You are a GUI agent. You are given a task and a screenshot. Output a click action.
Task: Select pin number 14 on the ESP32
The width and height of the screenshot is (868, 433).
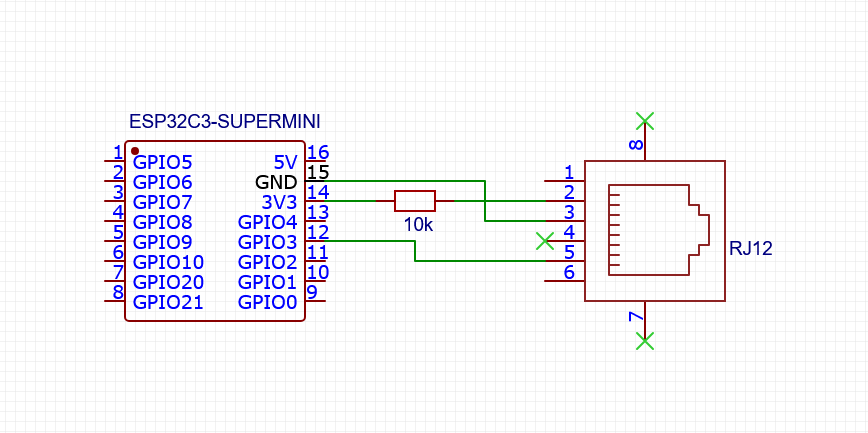coord(318,192)
